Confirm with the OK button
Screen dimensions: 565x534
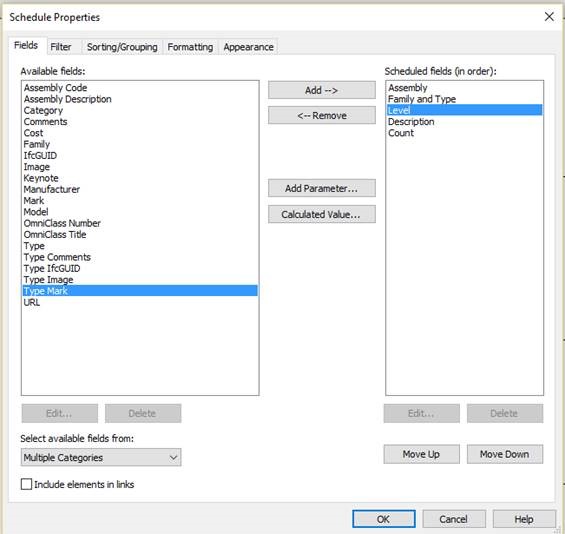click(x=383, y=519)
